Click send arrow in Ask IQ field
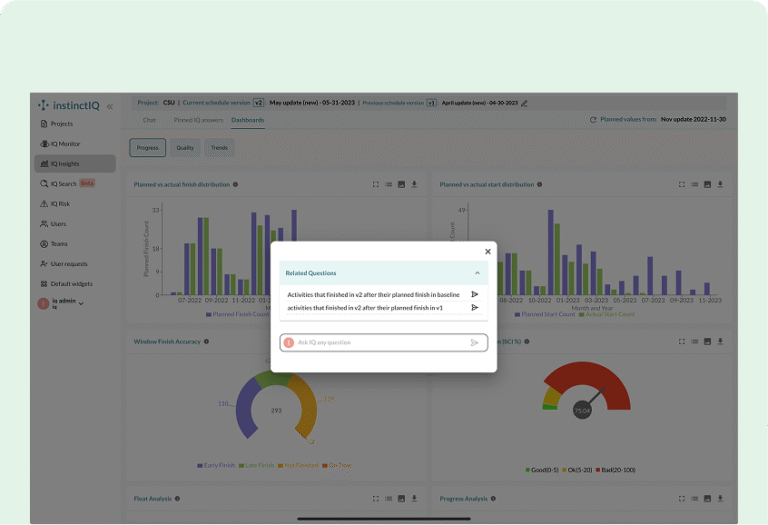 474,343
